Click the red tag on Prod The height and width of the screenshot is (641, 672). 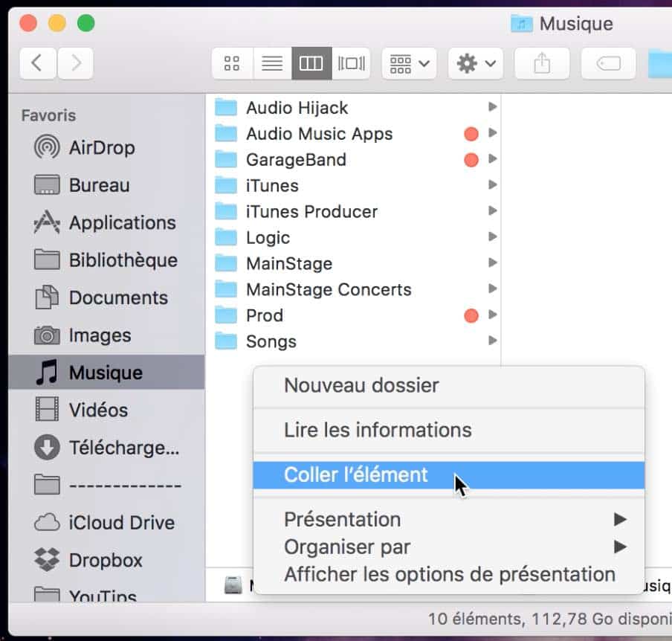click(x=471, y=315)
